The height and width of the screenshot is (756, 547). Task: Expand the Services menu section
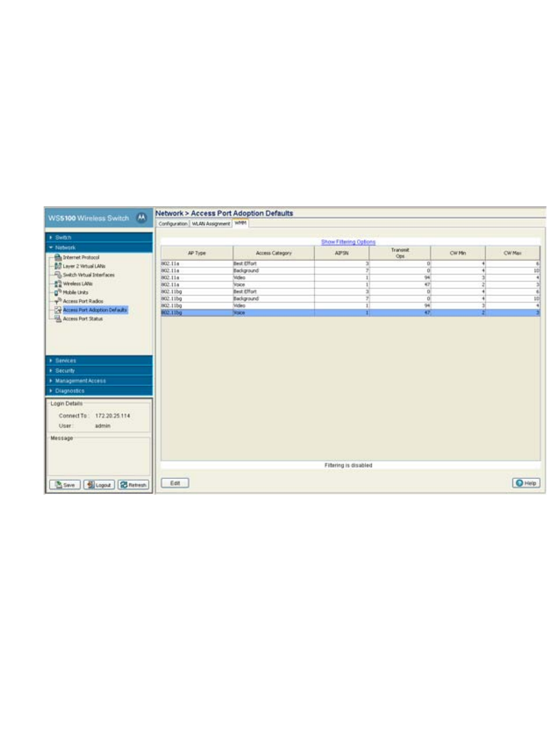[x=99, y=360]
